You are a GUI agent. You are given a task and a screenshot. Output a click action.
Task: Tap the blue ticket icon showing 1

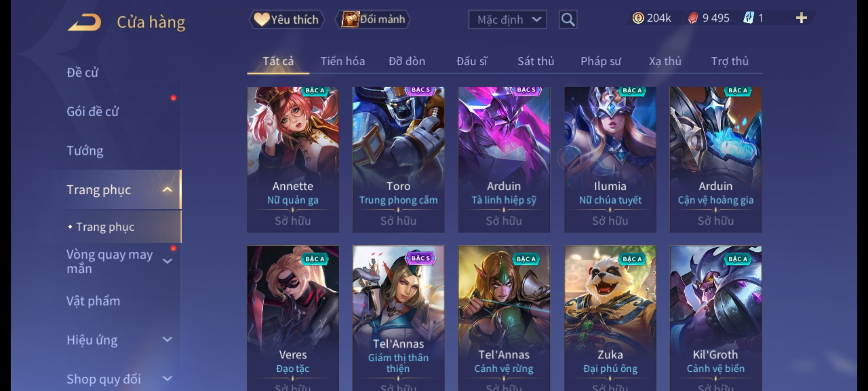tap(748, 18)
